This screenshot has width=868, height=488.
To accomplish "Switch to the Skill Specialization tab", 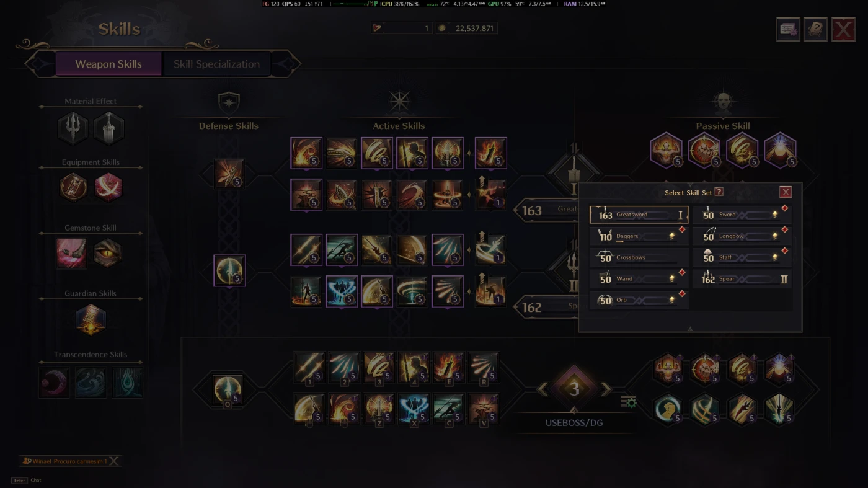I will 216,64.
